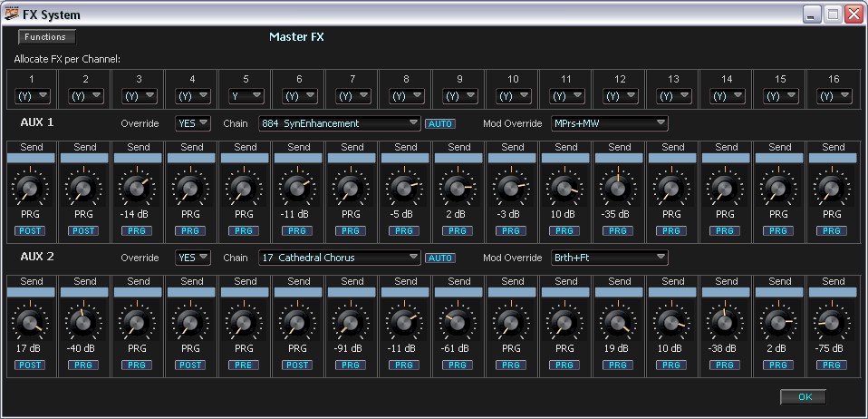Click the -75 dB send knob

click(833, 322)
